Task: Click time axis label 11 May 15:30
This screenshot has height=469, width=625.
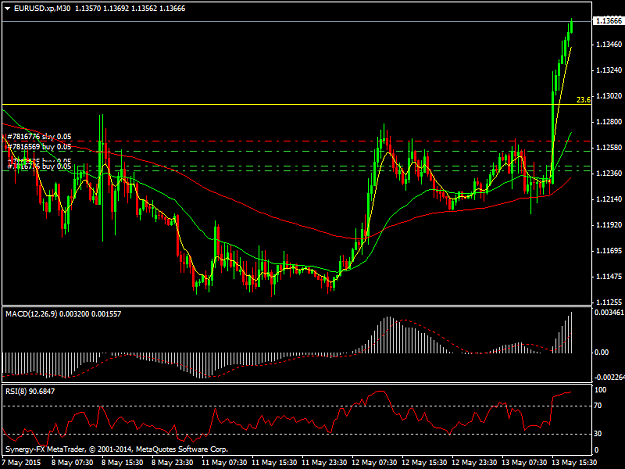Action: point(274,462)
